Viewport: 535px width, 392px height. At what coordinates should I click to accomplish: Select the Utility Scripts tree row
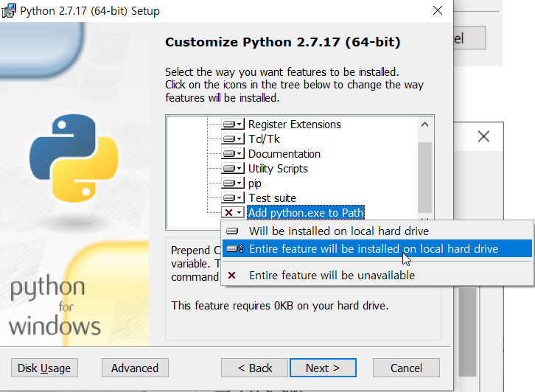278,169
